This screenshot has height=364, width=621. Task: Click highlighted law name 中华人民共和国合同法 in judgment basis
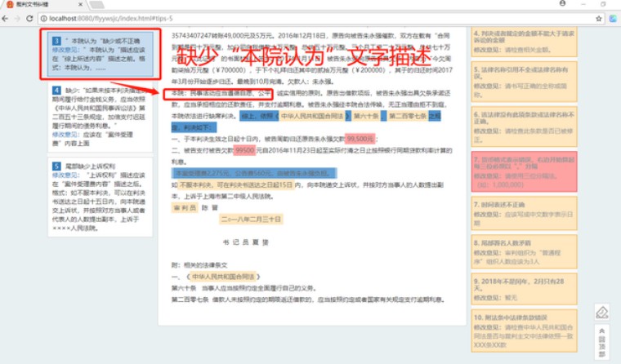(312, 116)
